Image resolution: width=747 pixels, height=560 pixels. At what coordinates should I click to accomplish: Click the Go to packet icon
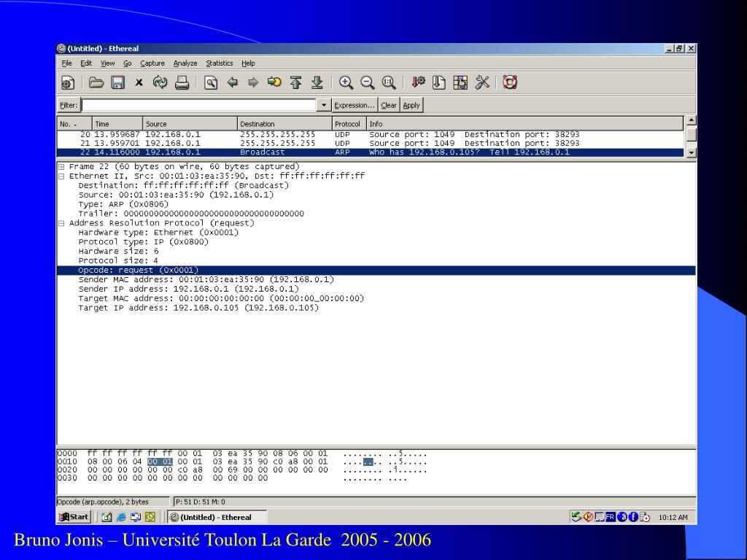click(x=274, y=83)
